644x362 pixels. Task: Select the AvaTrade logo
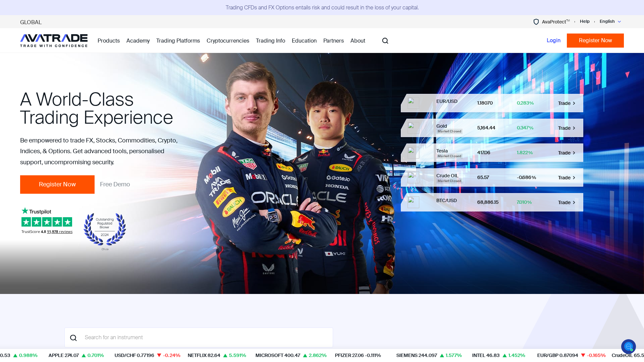pyautogui.click(x=54, y=40)
